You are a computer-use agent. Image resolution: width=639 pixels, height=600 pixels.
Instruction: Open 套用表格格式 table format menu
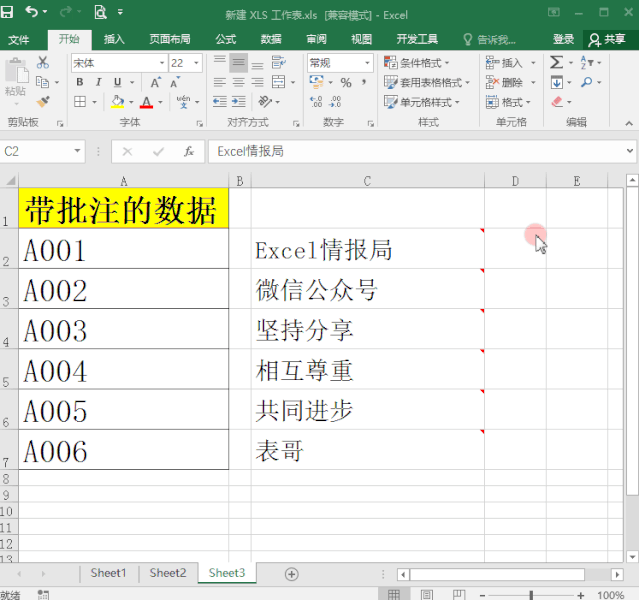pyautogui.click(x=426, y=83)
